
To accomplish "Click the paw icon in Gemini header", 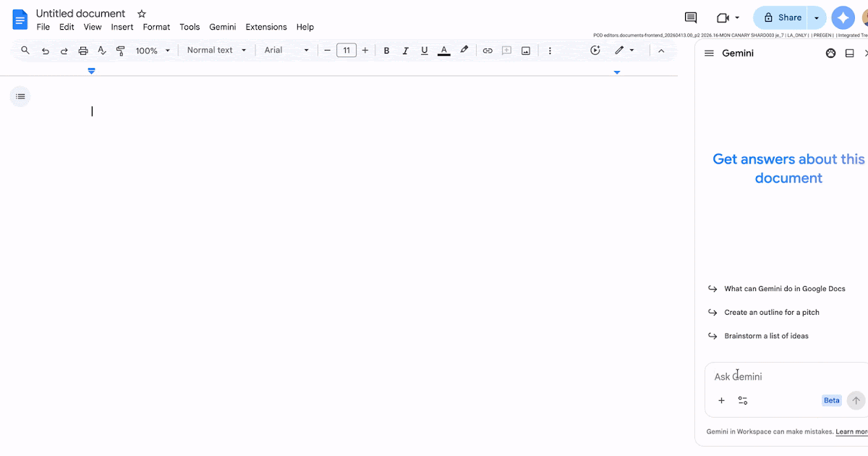I will (830, 53).
